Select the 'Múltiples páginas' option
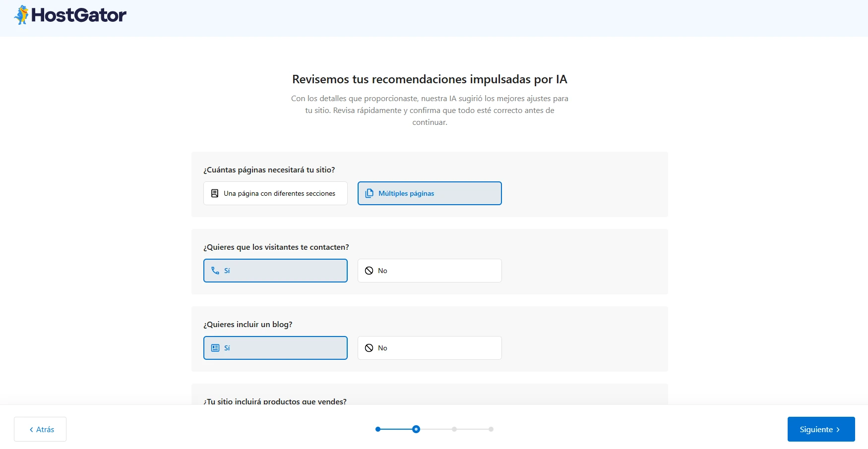The image size is (868, 449). [x=430, y=193]
